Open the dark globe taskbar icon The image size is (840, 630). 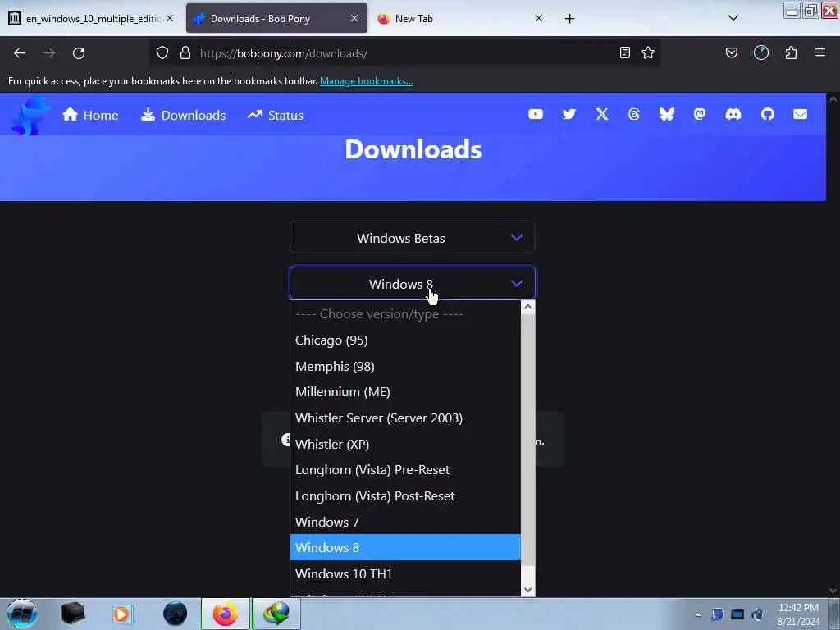pyautogui.click(x=175, y=614)
